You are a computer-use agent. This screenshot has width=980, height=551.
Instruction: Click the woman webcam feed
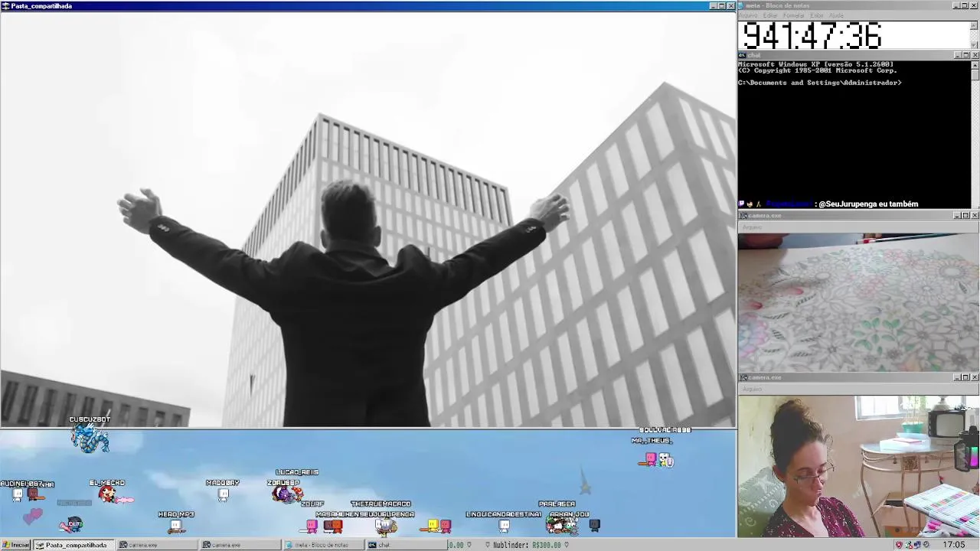858,466
